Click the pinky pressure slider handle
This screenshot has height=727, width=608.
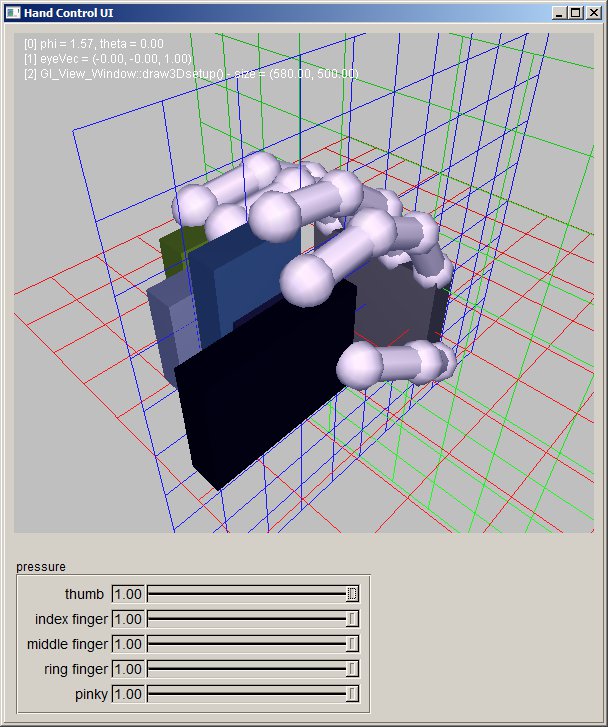352,694
